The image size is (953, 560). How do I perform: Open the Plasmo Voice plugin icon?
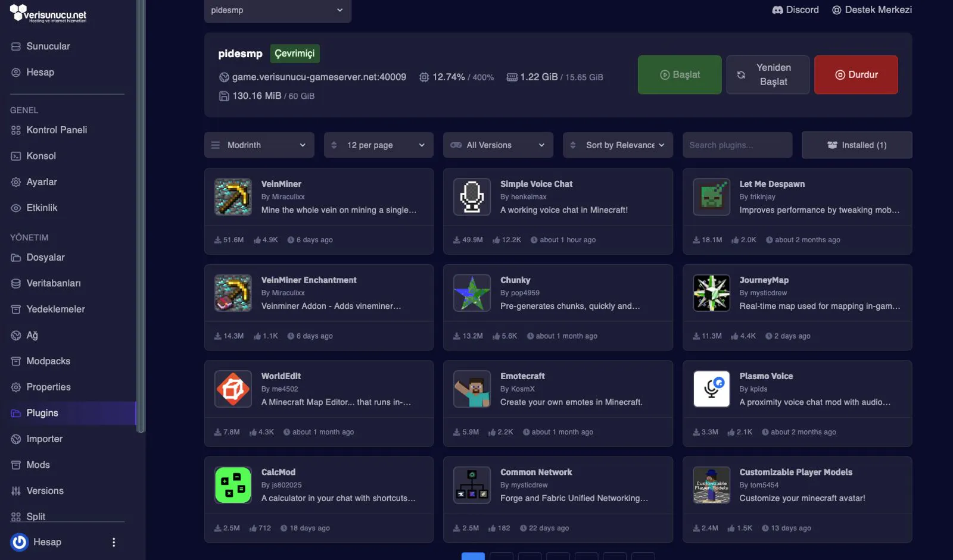click(711, 389)
